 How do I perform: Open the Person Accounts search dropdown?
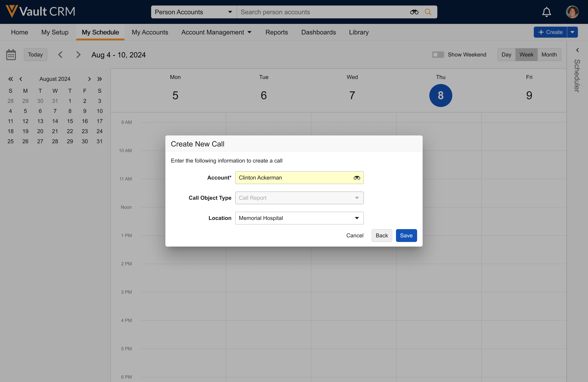click(193, 12)
